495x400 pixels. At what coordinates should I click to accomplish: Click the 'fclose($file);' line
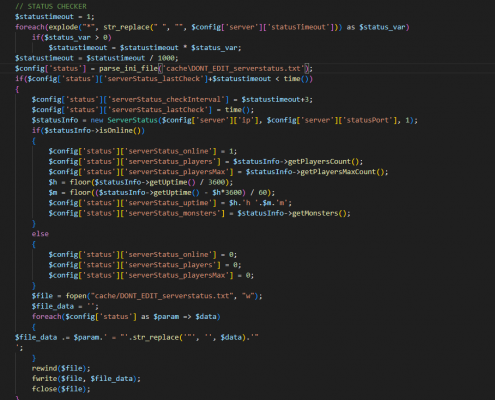61,389
